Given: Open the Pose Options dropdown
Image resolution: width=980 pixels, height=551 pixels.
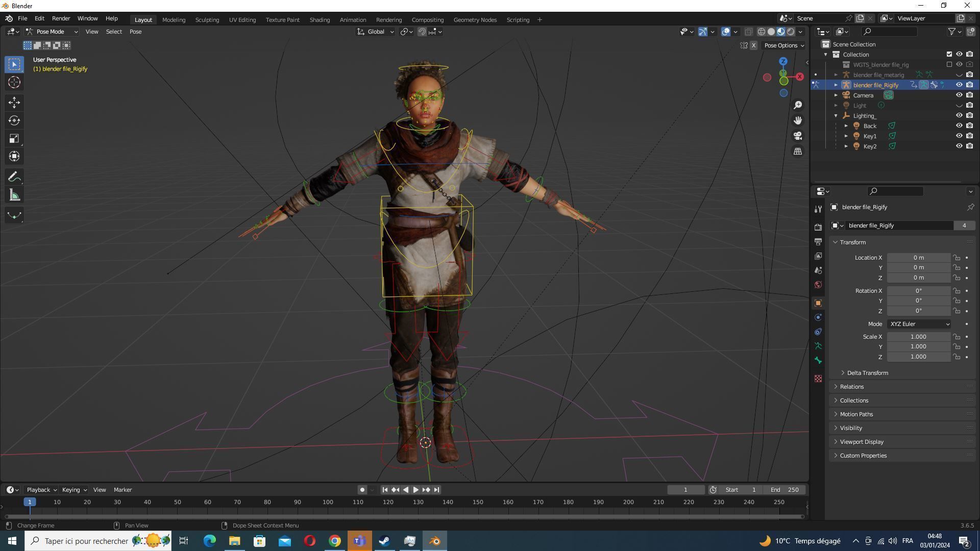Looking at the screenshot, I should 784,45.
